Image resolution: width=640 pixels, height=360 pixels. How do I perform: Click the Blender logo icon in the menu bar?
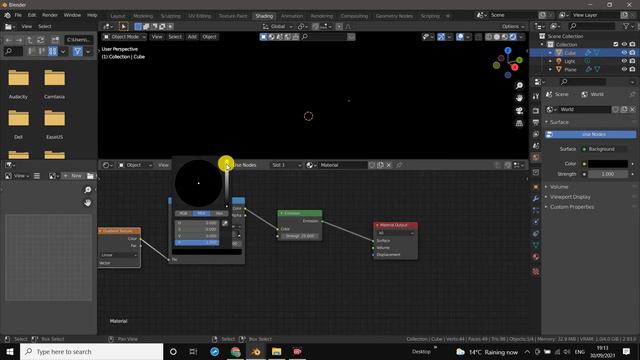click(7, 15)
